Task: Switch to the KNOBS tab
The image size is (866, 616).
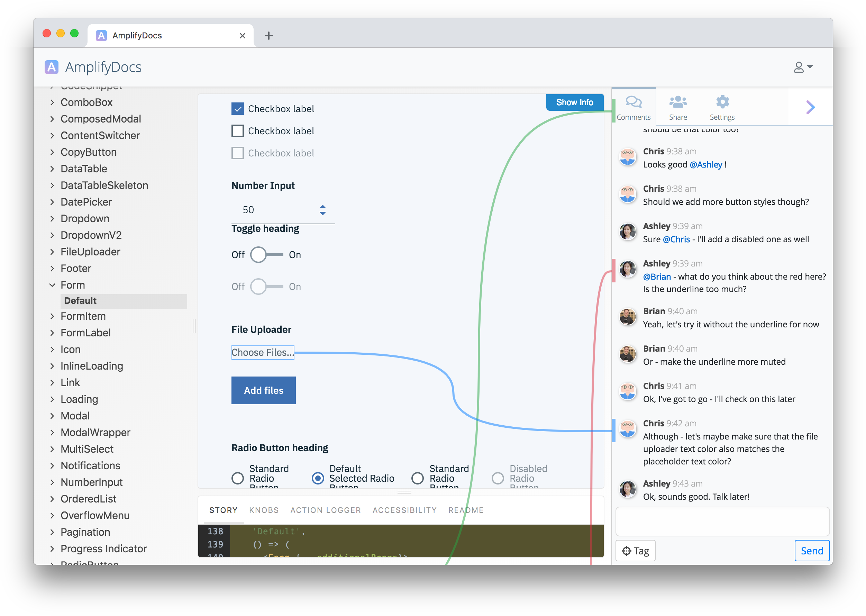Action: tap(264, 510)
